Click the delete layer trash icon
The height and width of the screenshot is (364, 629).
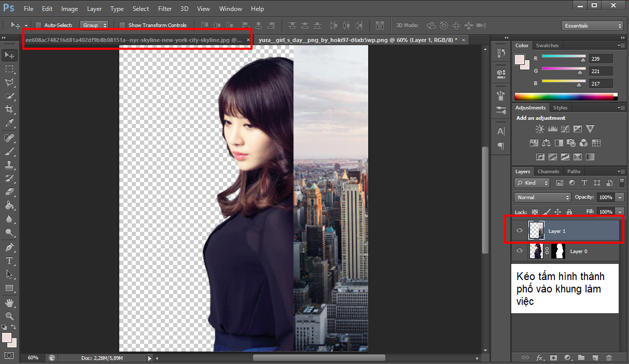pos(609,358)
